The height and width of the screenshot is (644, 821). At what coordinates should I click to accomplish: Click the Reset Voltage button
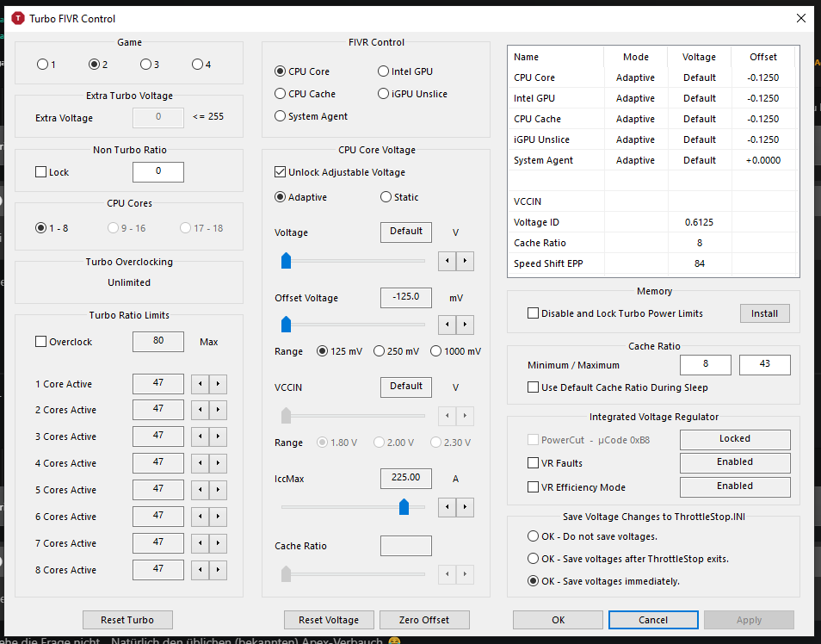329,620
